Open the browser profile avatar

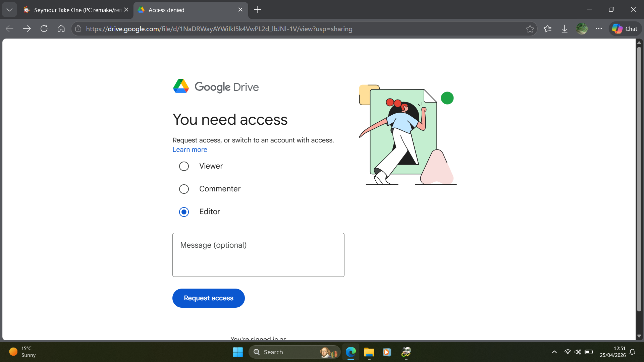582,29
